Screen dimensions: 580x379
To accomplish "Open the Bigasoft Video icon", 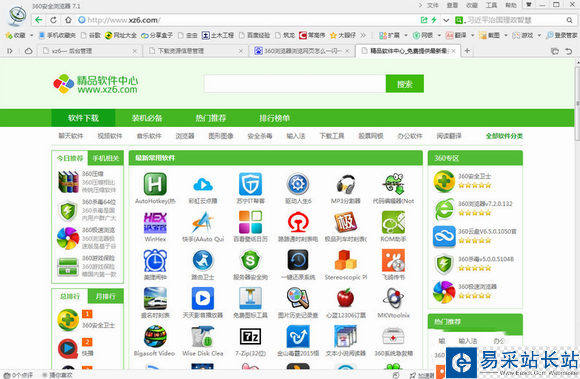I will [155, 336].
